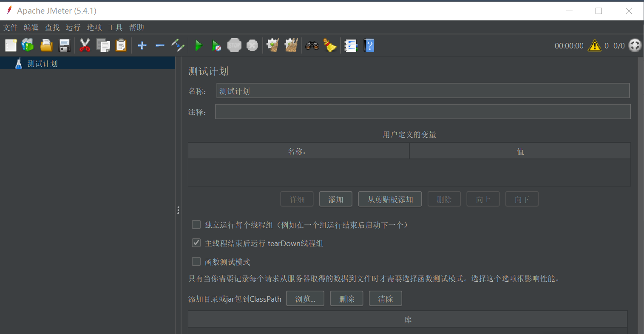The height and width of the screenshot is (334, 644).
Task: Open the 工具 menu
Action: (x=115, y=27)
